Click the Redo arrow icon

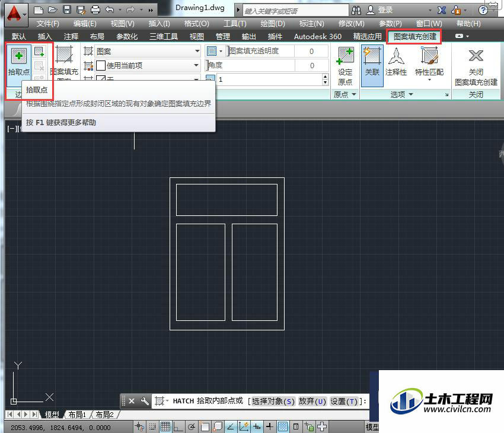click(x=130, y=10)
